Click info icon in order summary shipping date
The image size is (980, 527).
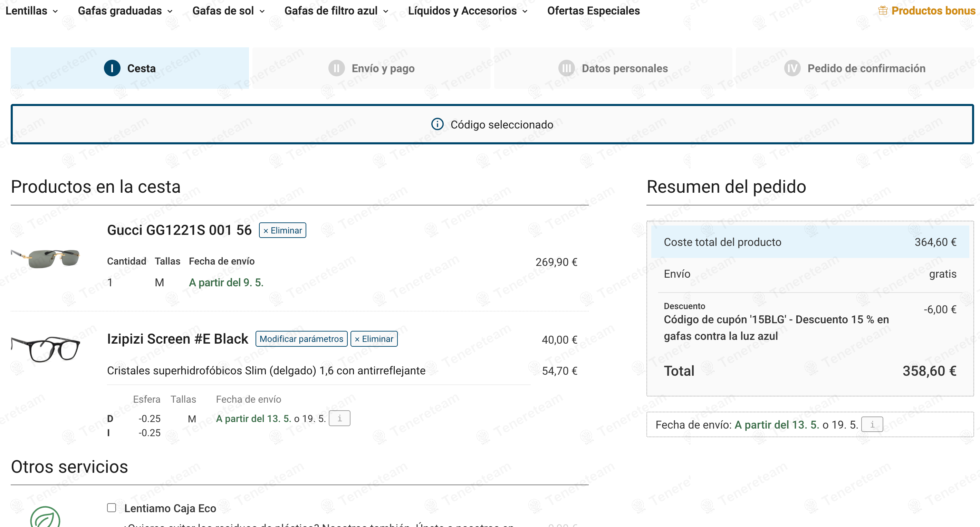pyautogui.click(x=872, y=424)
